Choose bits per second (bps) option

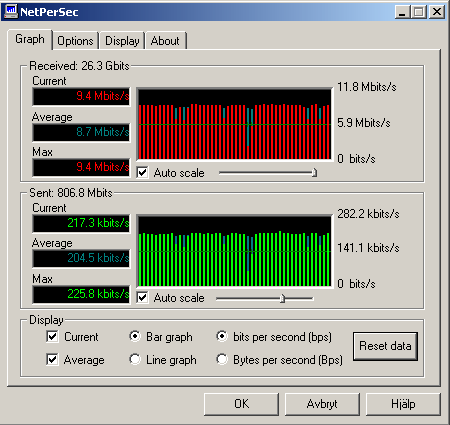222,336
